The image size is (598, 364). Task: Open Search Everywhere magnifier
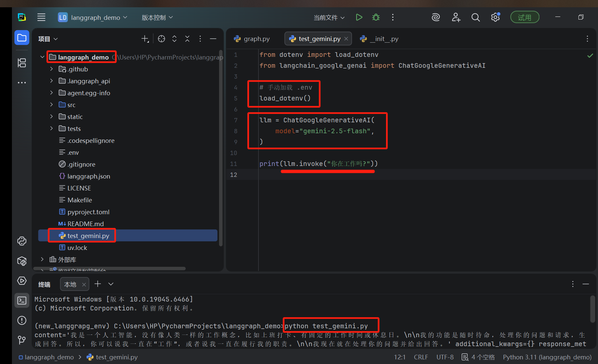coord(476,17)
